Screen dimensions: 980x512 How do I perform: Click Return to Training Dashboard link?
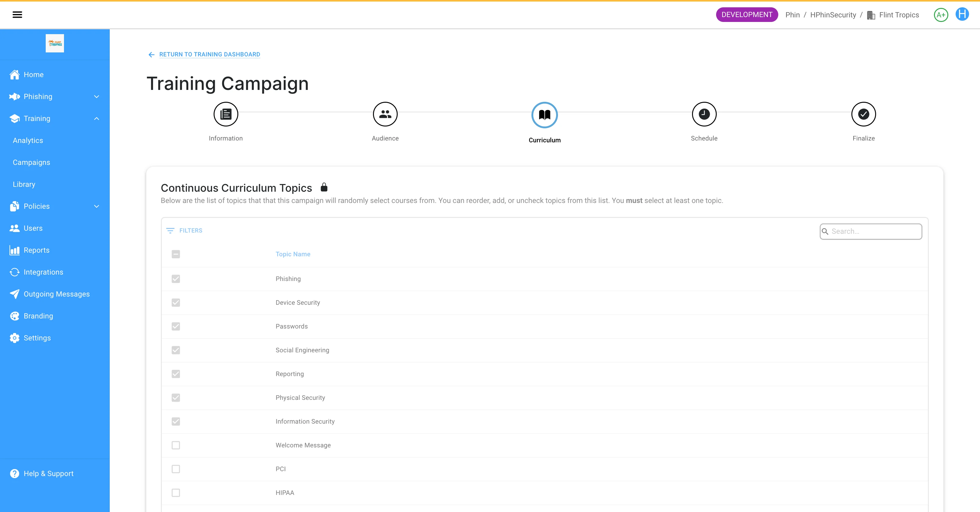click(x=210, y=54)
